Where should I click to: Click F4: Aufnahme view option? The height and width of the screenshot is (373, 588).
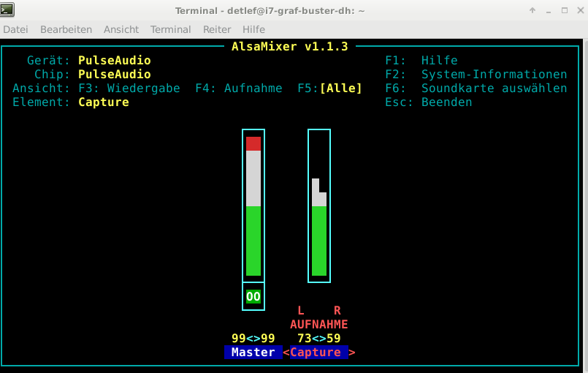(x=239, y=88)
